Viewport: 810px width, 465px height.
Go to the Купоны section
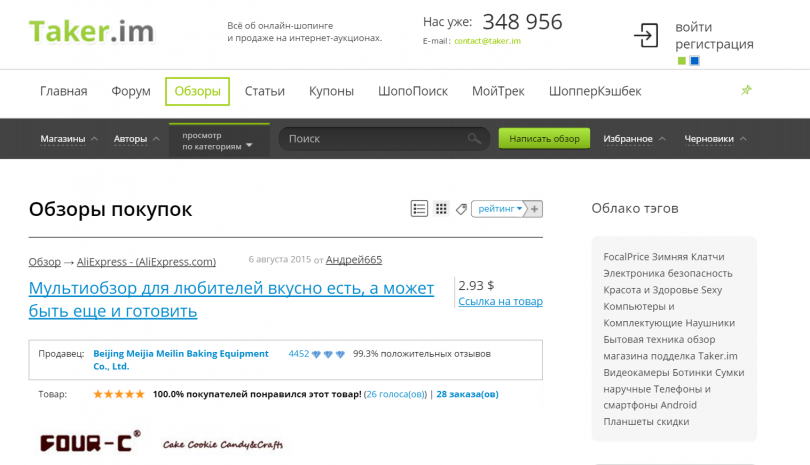coord(331,91)
